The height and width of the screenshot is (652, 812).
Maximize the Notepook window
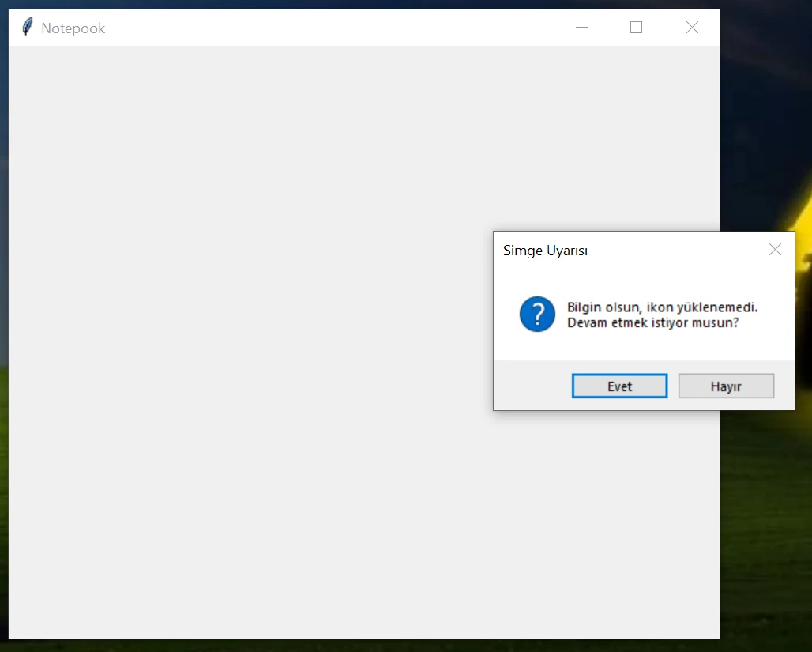click(636, 28)
